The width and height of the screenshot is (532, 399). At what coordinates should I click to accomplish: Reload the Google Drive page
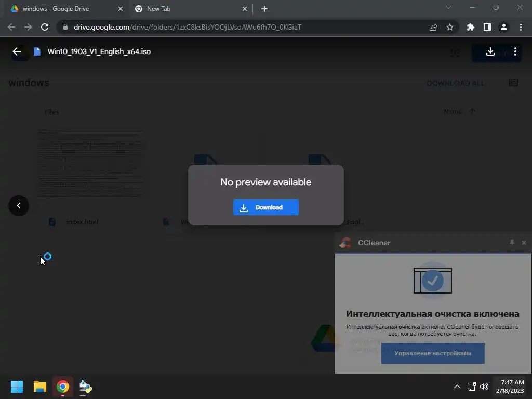click(45, 27)
